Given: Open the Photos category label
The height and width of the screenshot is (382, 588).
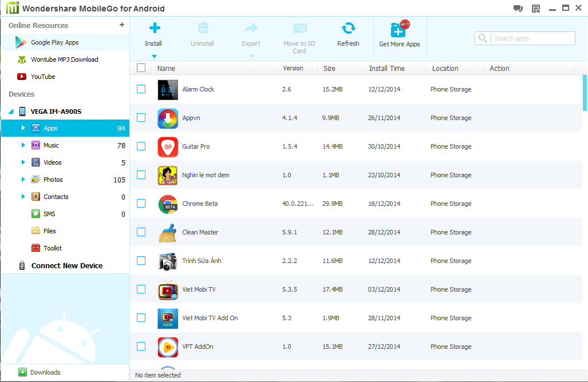Looking at the screenshot, I should click(x=53, y=180).
